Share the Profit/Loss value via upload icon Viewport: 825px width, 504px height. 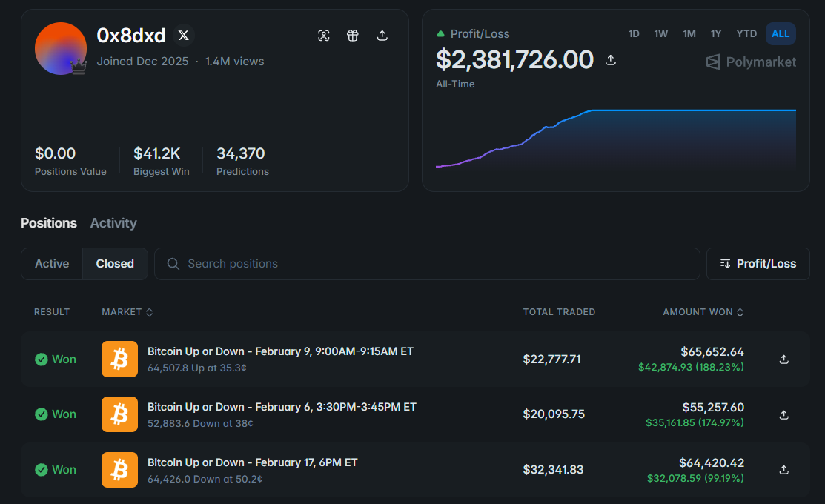click(x=610, y=60)
